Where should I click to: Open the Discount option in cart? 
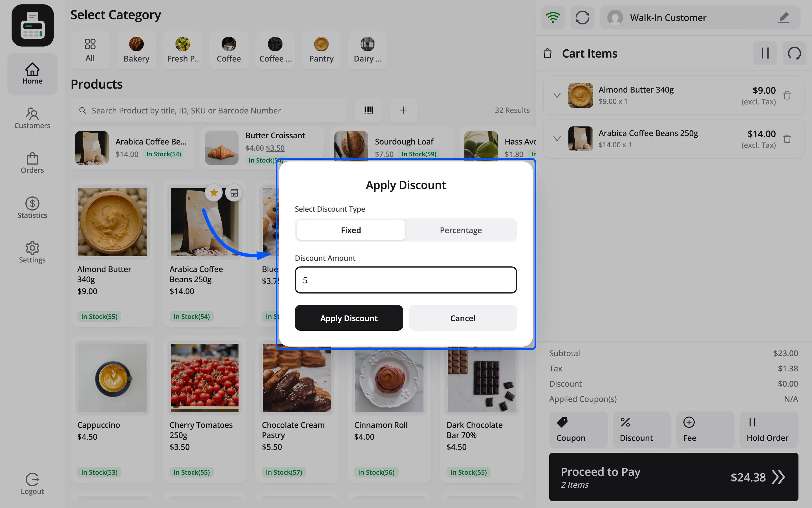[641, 430]
